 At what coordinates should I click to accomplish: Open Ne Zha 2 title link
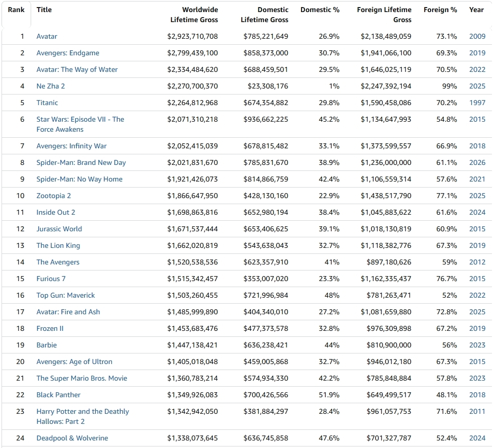50,86
